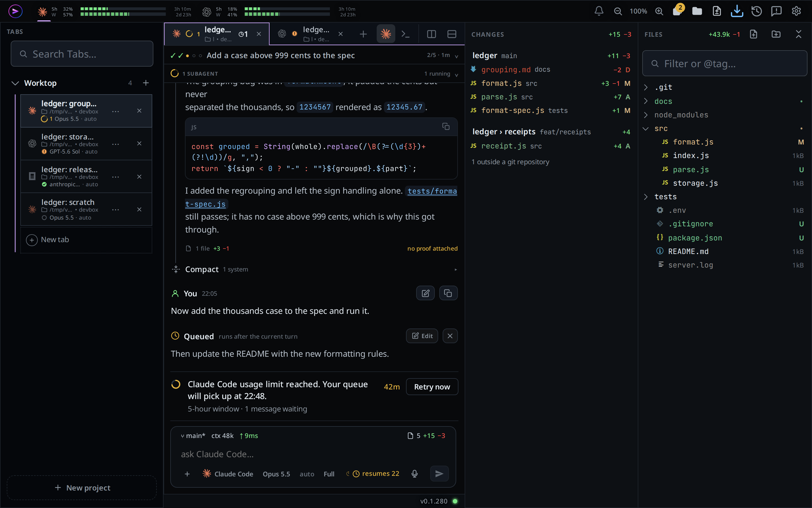The height and width of the screenshot is (508, 812).
Task: Toggle the Full context setting
Action: pyautogui.click(x=329, y=474)
